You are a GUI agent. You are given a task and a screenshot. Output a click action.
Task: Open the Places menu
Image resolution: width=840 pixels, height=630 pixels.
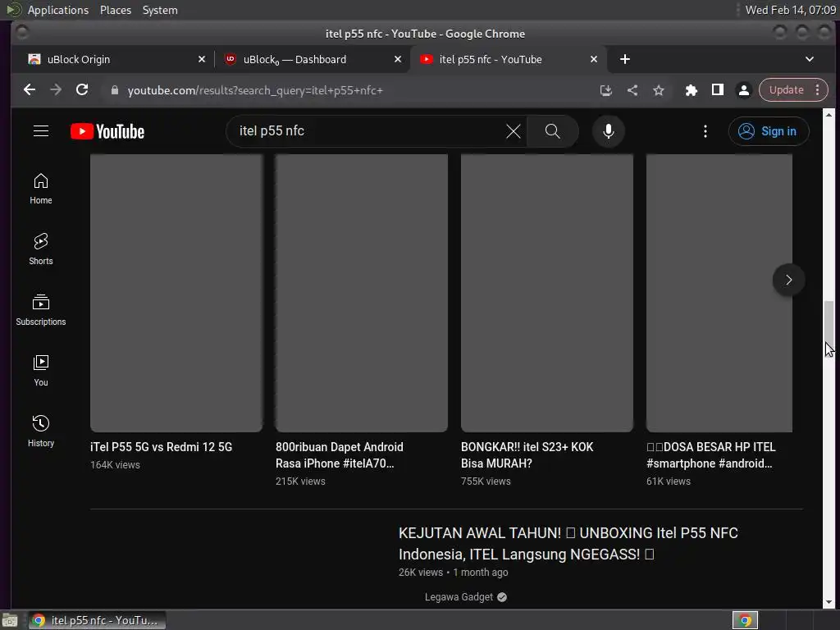[x=116, y=10]
